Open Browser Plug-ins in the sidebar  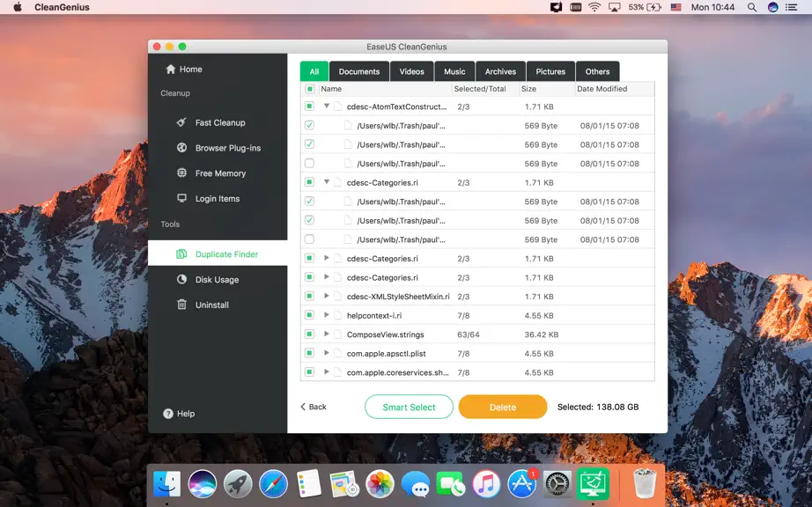tap(218, 148)
